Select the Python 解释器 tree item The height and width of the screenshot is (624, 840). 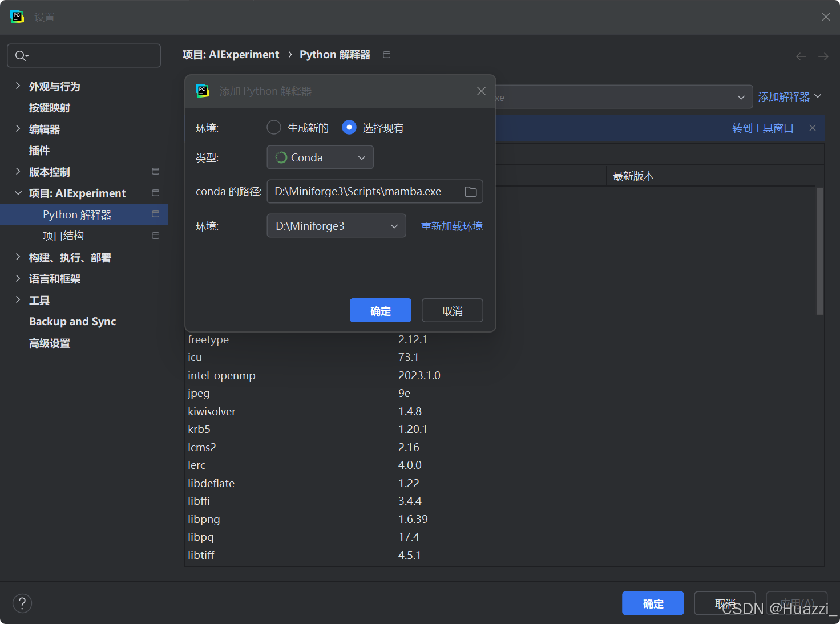pyautogui.click(x=84, y=214)
